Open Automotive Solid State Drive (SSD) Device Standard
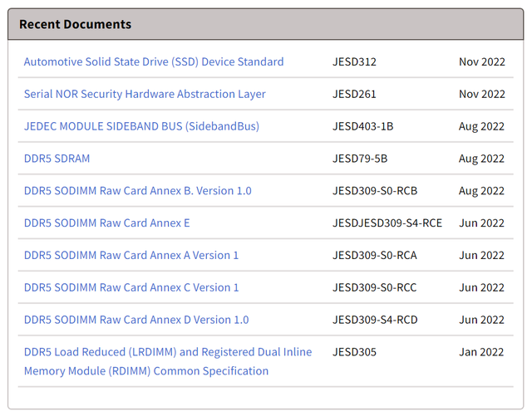 tap(154, 62)
